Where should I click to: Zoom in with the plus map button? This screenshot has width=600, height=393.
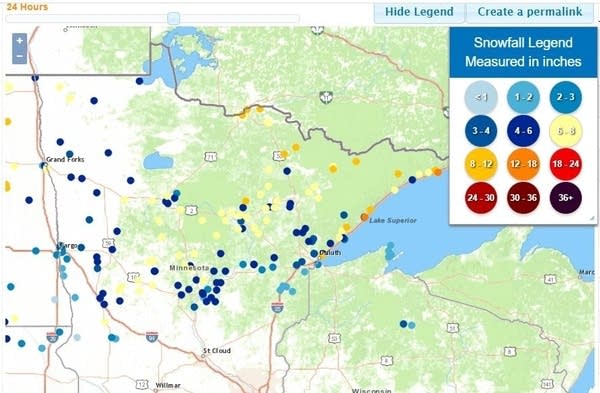[x=20, y=41]
